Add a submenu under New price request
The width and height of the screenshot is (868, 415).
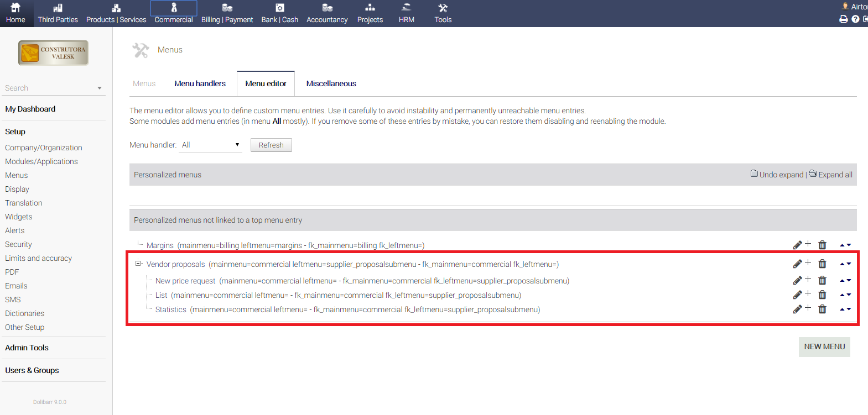point(808,279)
